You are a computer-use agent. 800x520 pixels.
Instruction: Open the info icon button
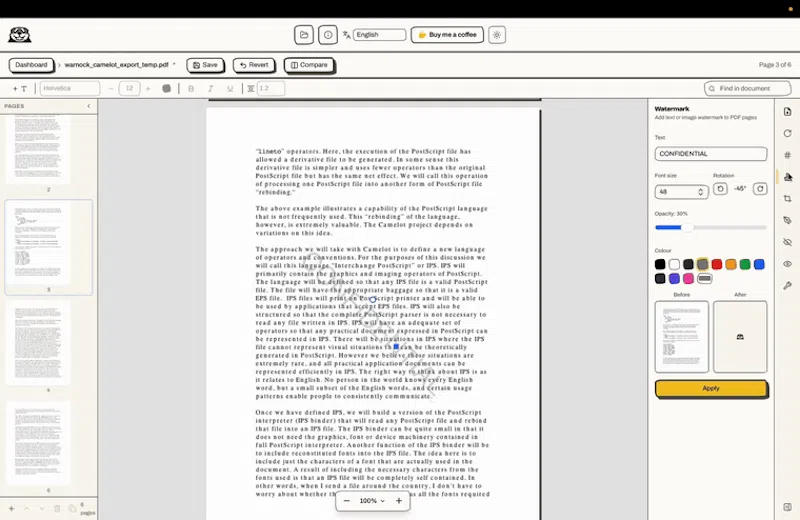click(x=328, y=35)
